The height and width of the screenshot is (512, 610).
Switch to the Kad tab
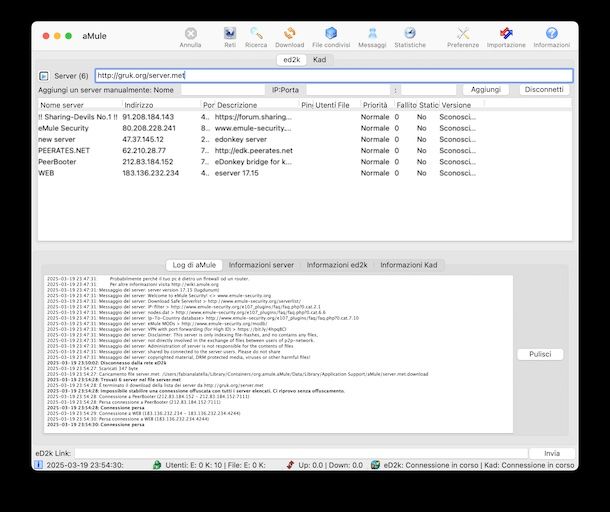click(x=319, y=60)
